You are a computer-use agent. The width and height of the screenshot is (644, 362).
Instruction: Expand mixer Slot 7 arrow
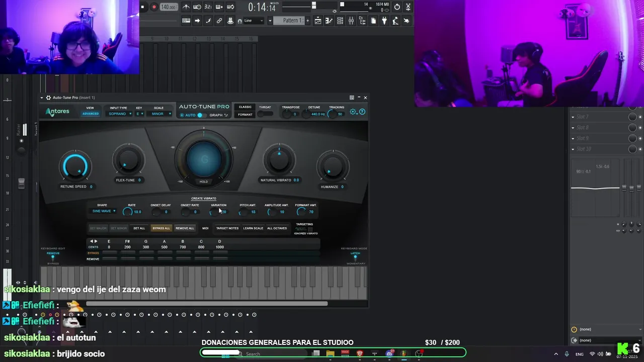coord(573,117)
